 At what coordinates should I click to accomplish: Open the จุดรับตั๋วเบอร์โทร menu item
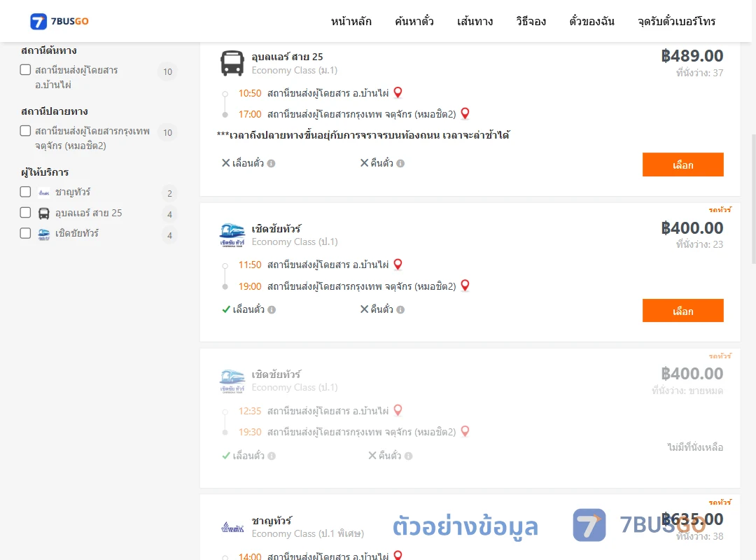pos(676,21)
